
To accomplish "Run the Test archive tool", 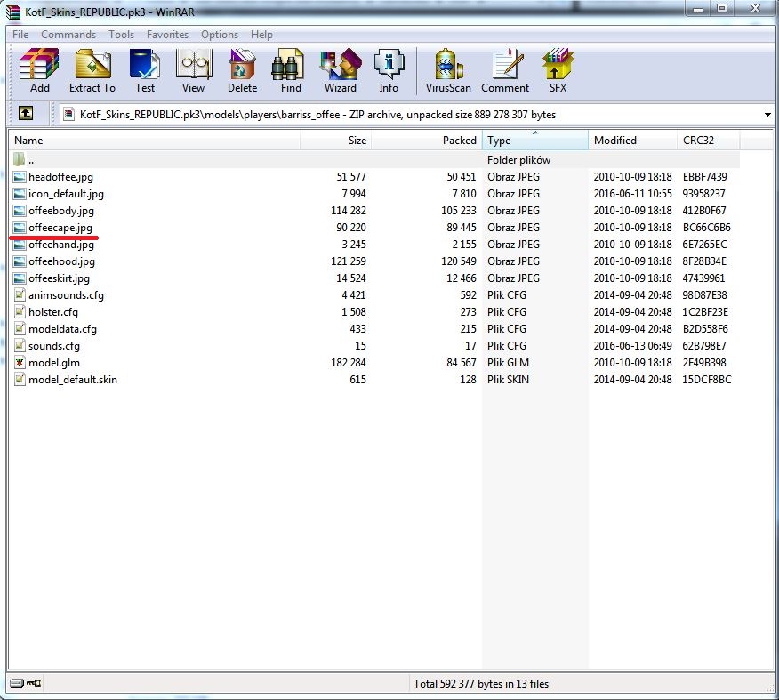I will click(x=145, y=71).
